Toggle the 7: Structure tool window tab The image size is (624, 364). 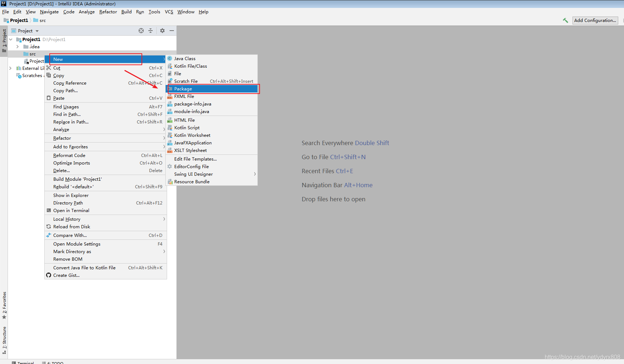(x=4, y=340)
